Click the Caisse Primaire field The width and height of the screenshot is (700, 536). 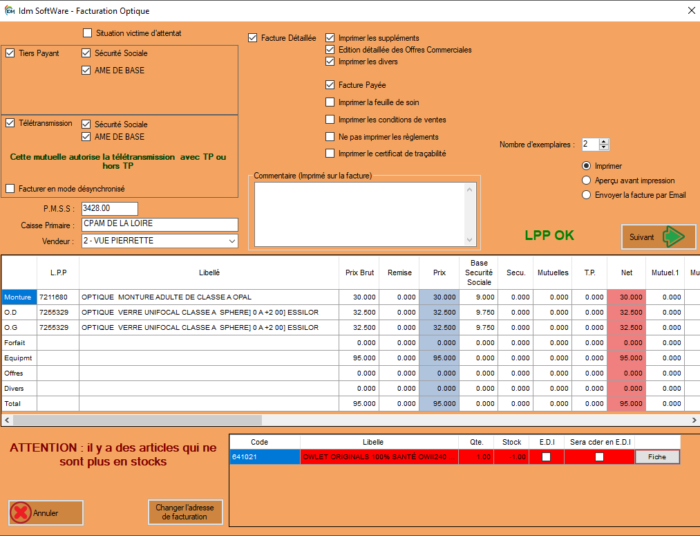point(160,224)
